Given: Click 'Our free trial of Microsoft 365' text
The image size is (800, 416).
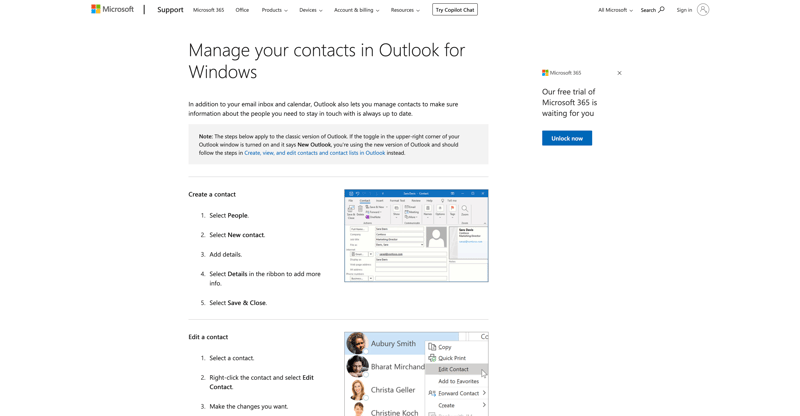Looking at the screenshot, I should (569, 103).
